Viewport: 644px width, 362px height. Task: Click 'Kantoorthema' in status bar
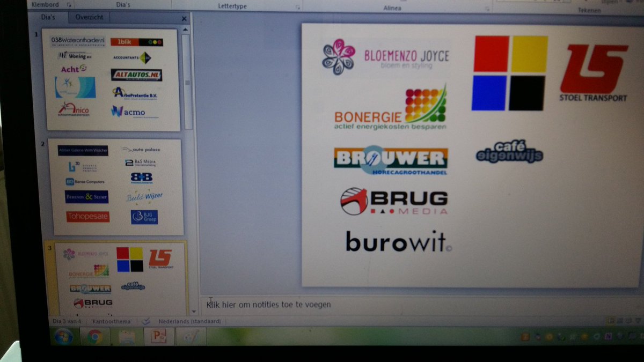[x=112, y=321]
